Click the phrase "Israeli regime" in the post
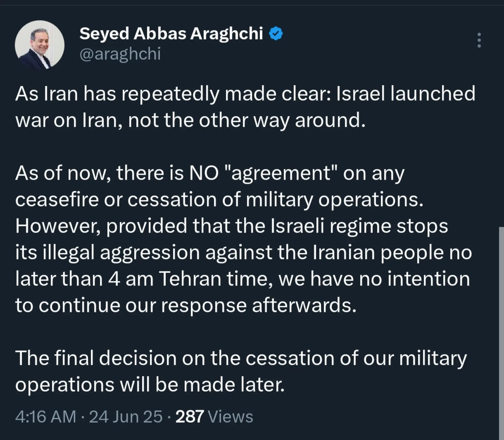This screenshot has height=440, width=504. (331, 226)
